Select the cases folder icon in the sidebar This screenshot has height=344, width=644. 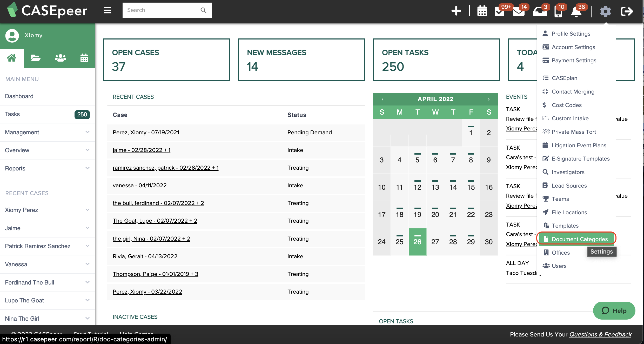click(x=36, y=58)
